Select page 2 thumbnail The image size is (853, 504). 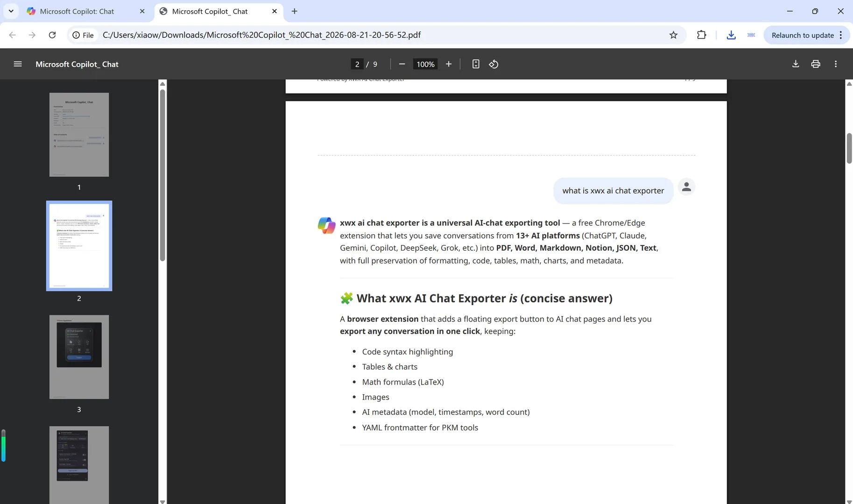click(79, 246)
